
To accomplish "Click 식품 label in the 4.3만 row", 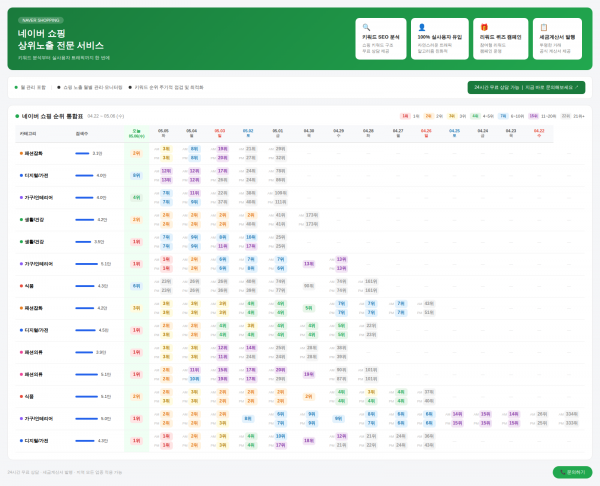I will tap(29, 286).
